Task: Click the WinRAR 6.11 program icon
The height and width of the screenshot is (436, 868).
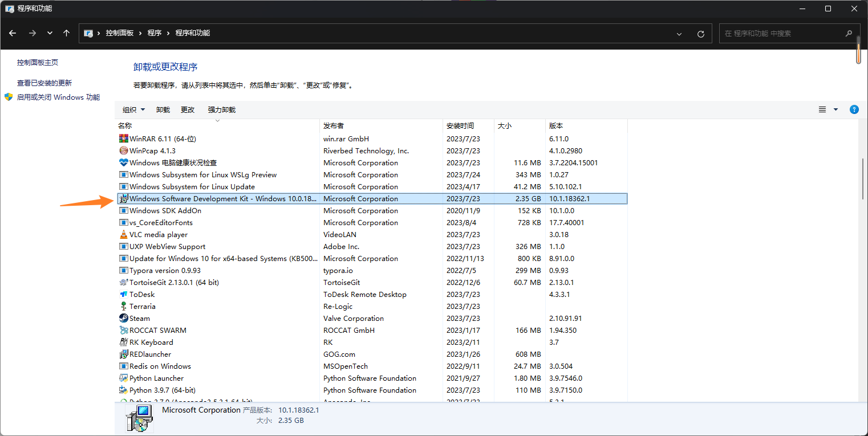Action: (x=124, y=138)
